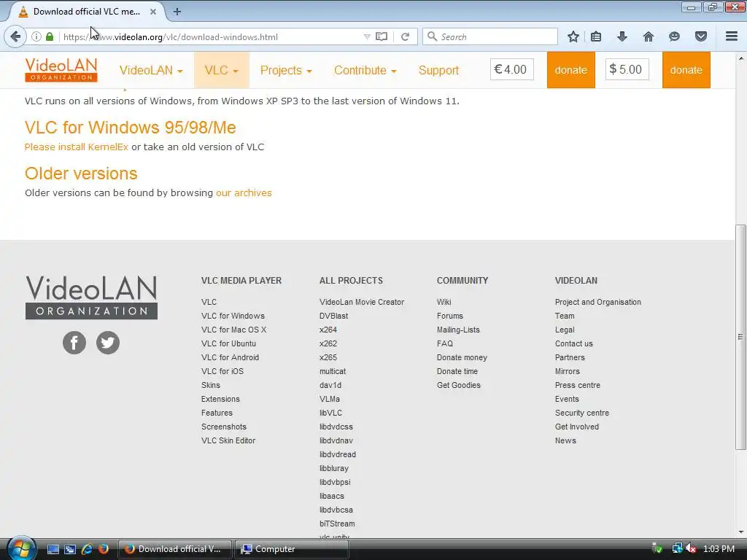Screen dimensions: 747x560
Task: Close the VLC download tab
Action: [x=153, y=12]
